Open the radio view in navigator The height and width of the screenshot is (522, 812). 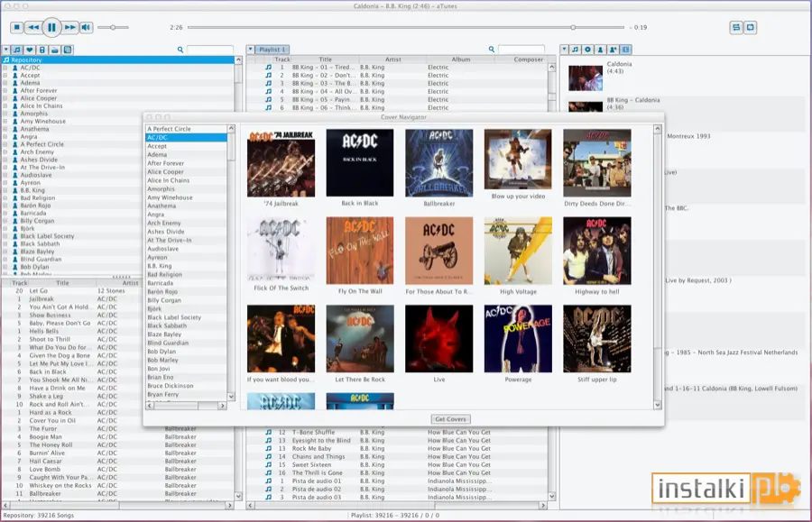pyautogui.click(x=55, y=50)
